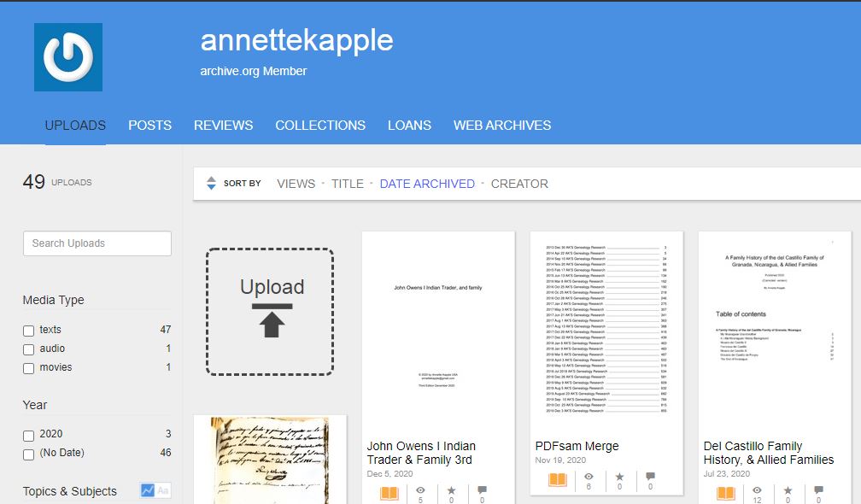Enable the audio media type filter
Viewport: 861px width, 504px height.
[28, 349]
